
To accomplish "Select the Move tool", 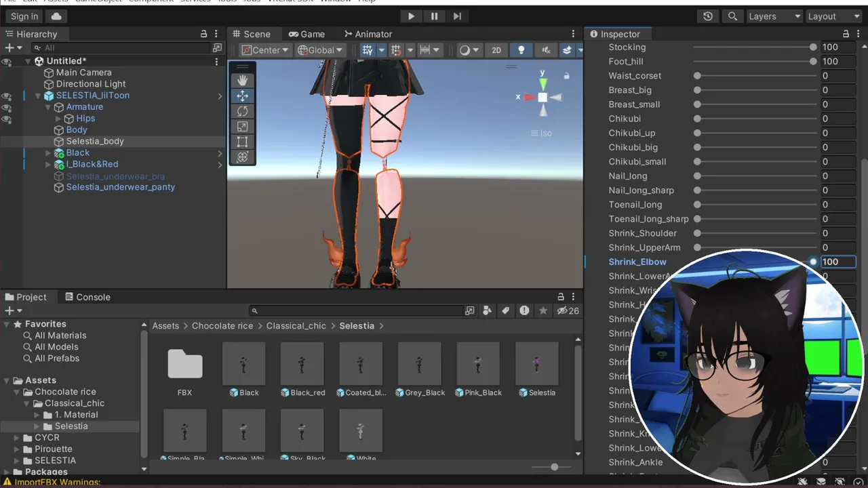I will [242, 96].
